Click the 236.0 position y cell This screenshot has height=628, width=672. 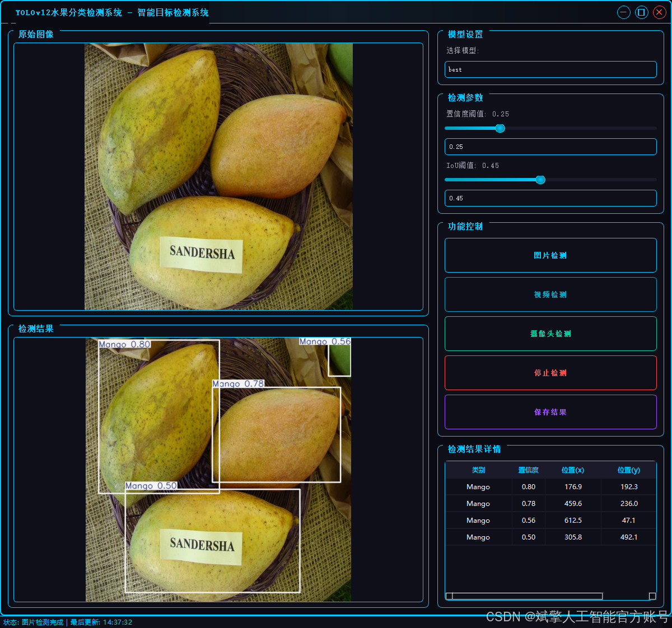pos(628,504)
